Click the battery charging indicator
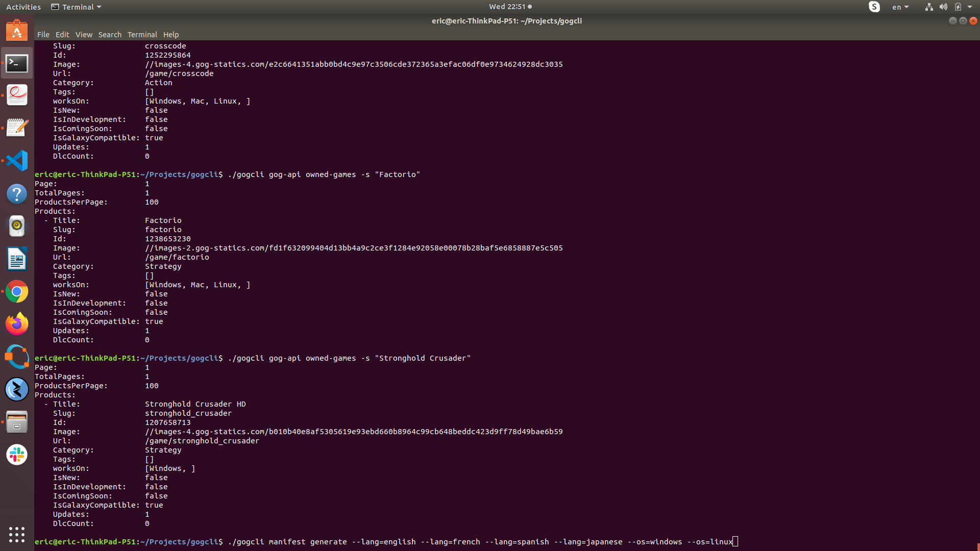 [958, 7]
